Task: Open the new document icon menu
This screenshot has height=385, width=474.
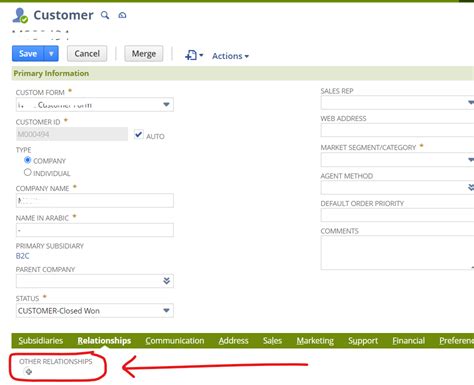Action: [x=194, y=55]
